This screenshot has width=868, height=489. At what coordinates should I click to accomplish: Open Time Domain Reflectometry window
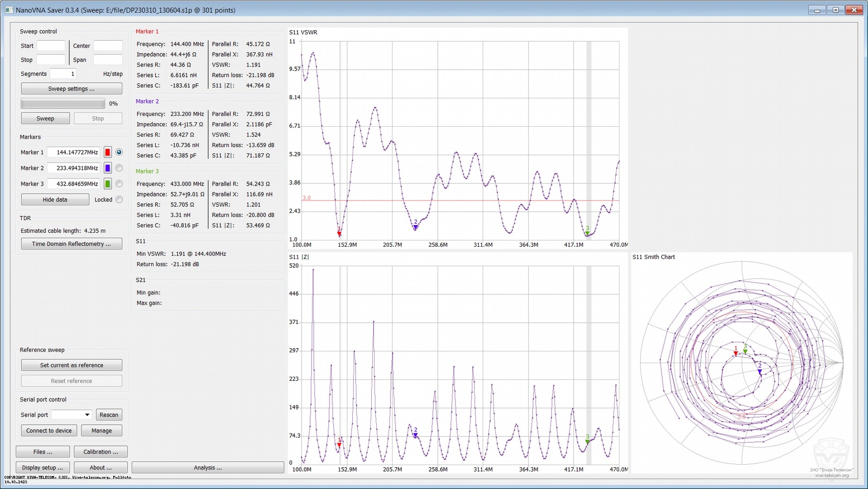tap(72, 244)
